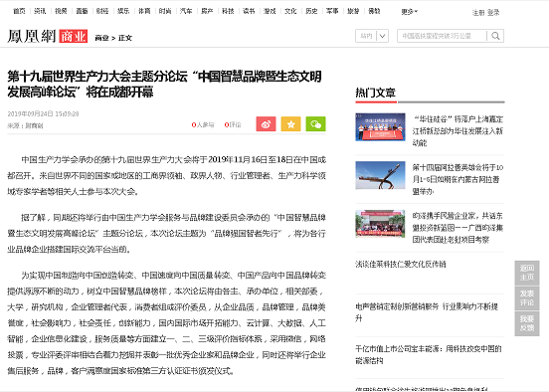The width and height of the screenshot is (549, 392).
Task: Open the “华住硅谷”将落户上海嘉定 article link
Action: [457, 131]
